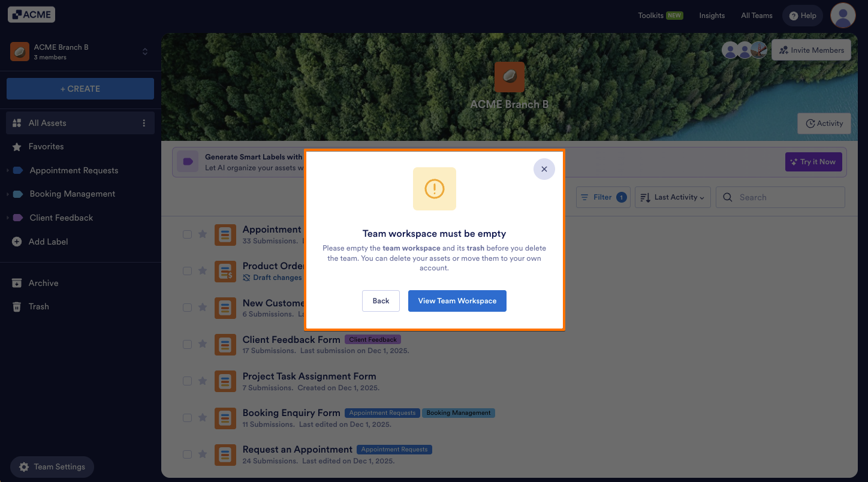Open All Teams in top navigation

click(x=757, y=16)
